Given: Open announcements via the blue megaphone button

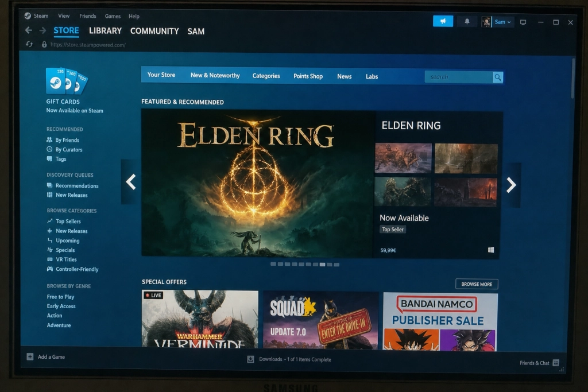Looking at the screenshot, I should click(443, 21).
